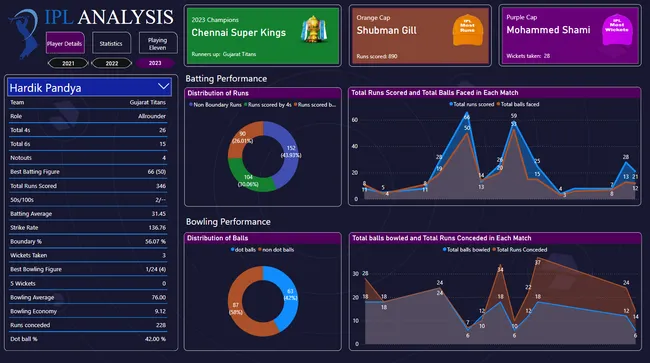Click the Notouts row
Viewport: 650px width, 363px height.
pyautogui.click(x=88, y=158)
